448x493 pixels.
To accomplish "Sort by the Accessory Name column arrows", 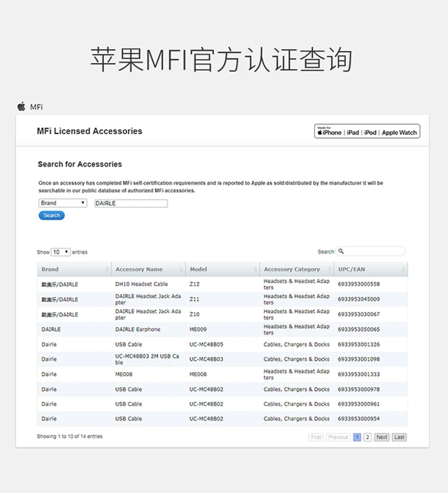I will (181, 270).
